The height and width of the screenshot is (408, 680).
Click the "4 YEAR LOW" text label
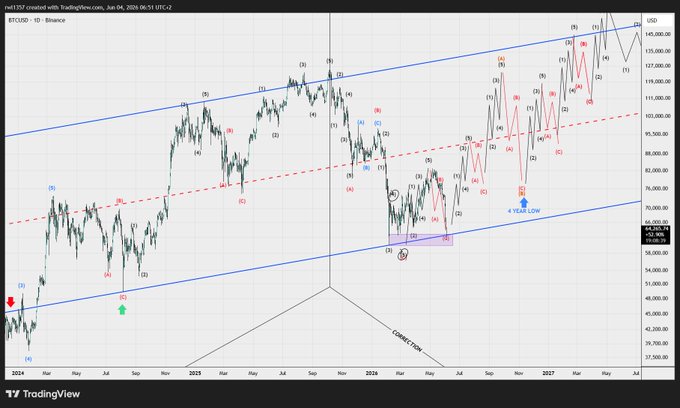point(524,211)
